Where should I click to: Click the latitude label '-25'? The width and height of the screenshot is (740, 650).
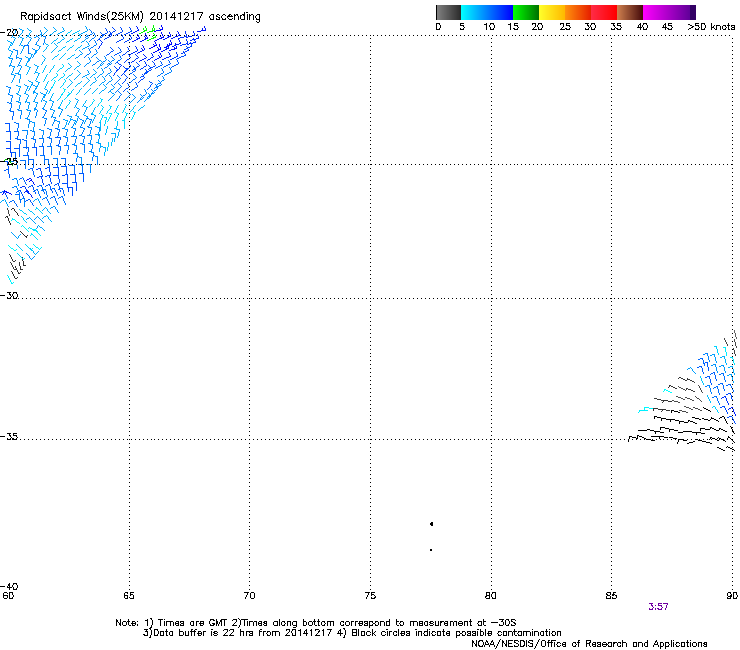9,161
